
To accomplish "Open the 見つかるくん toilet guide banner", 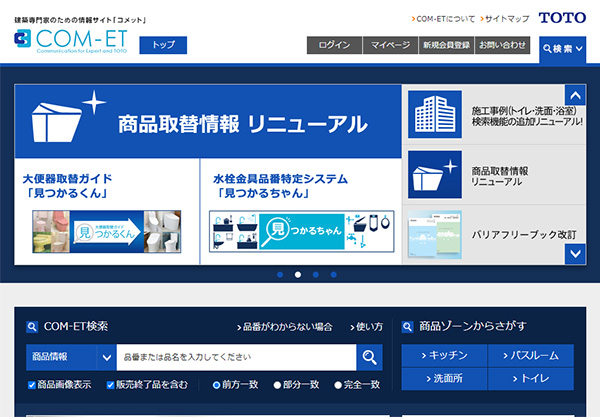I will [103, 229].
